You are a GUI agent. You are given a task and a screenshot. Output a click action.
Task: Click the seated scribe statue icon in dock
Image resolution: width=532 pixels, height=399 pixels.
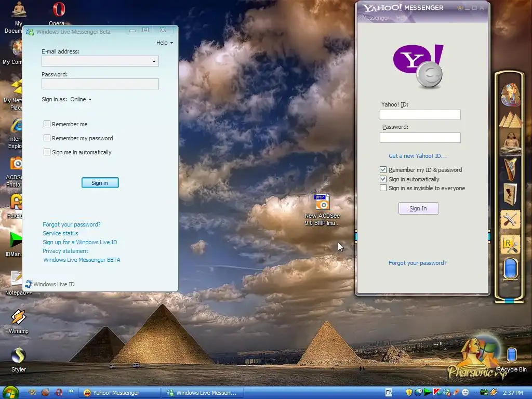coord(510,143)
